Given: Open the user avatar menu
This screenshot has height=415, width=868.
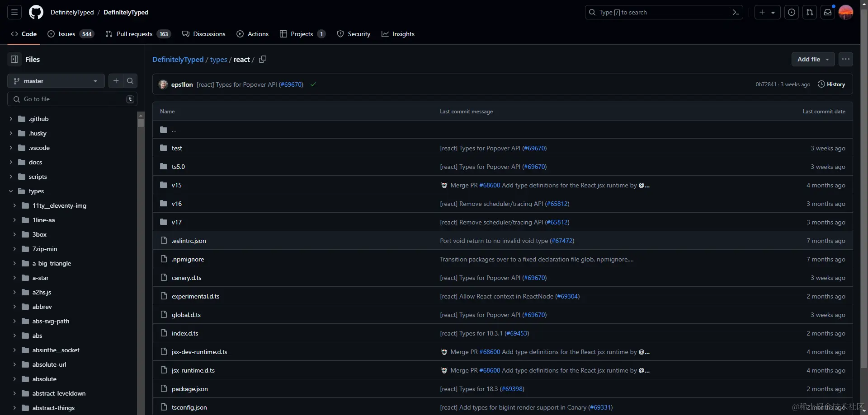Looking at the screenshot, I should pyautogui.click(x=846, y=12).
